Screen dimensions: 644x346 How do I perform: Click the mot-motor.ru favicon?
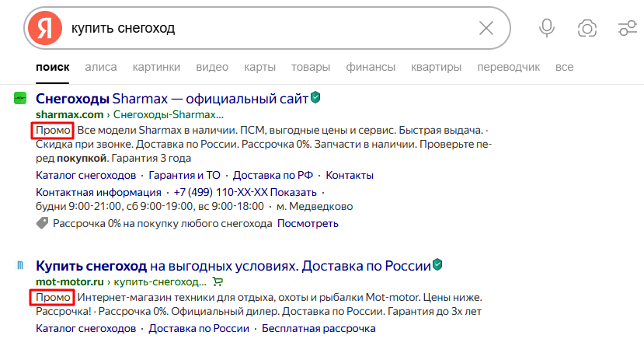coord(20,266)
